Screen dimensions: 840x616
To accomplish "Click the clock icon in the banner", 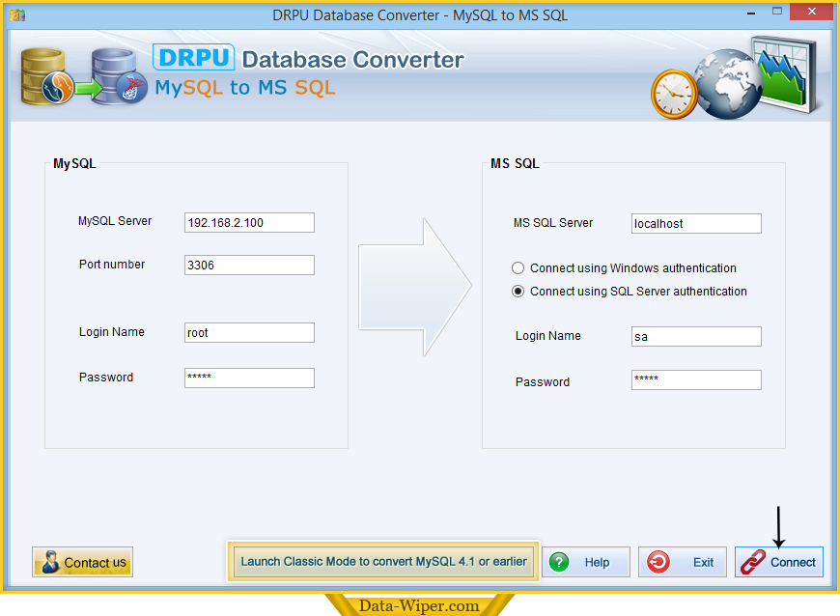I will 674,94.
